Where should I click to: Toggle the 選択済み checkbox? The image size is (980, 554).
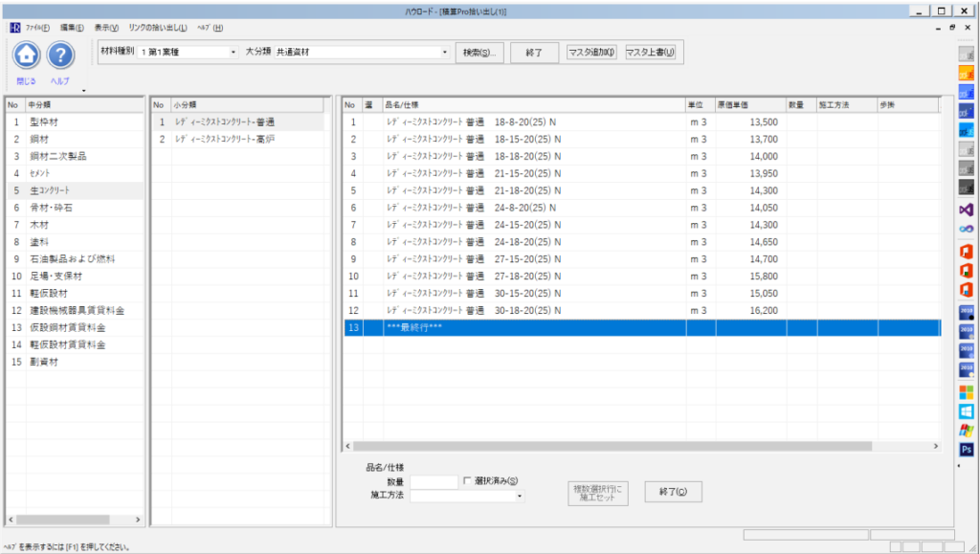[468, 481]
